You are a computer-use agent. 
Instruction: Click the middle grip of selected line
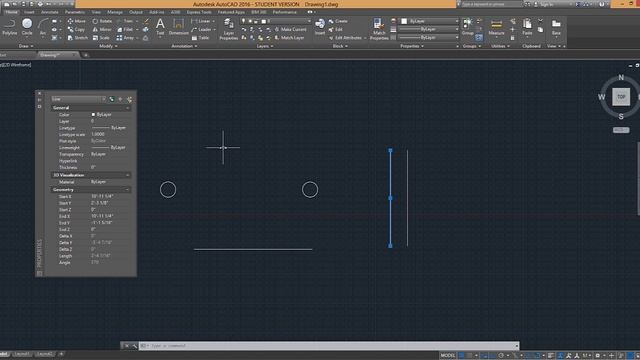390,198
